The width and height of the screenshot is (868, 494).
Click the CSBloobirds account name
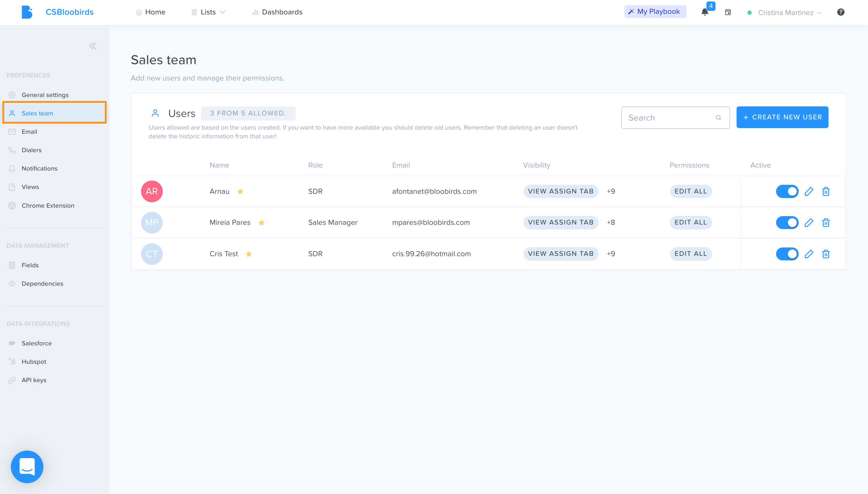coord(70,12)
